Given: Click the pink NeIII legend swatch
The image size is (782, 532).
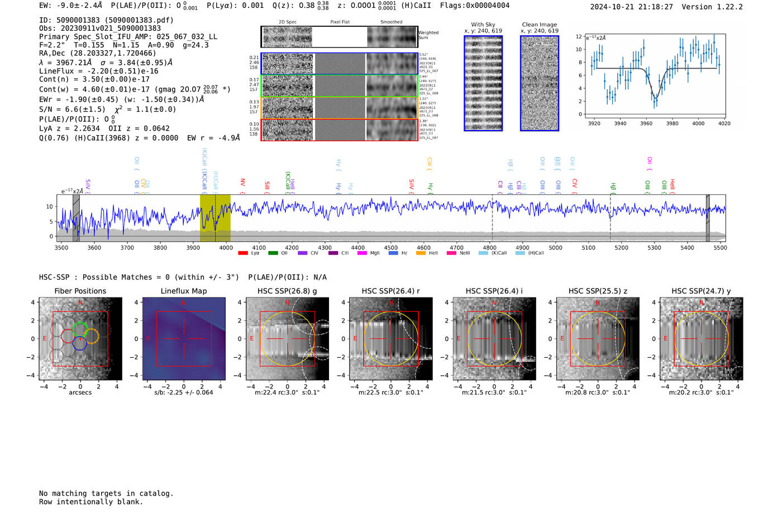Looking at the screenshot, I should click(x=451, y=253).
